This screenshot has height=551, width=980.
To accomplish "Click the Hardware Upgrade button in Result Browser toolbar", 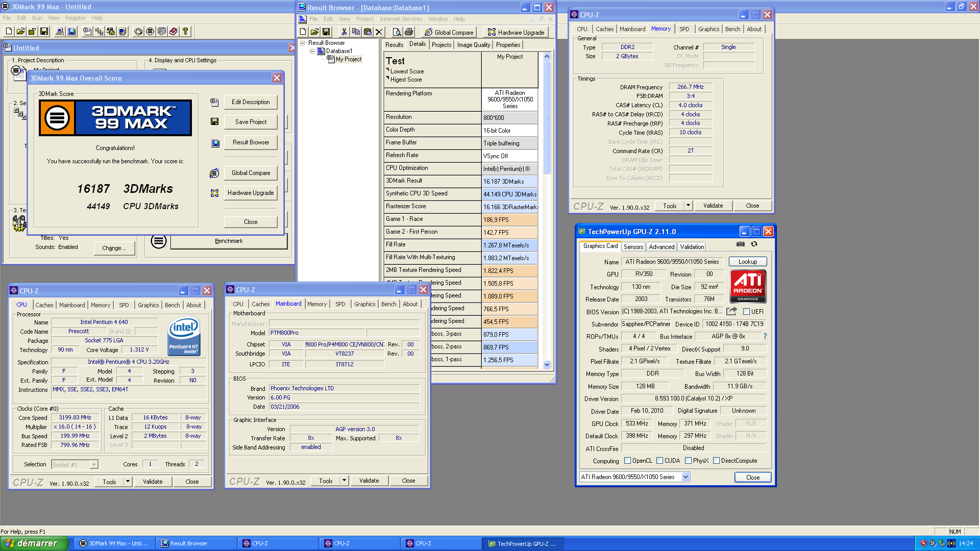I will [x=516, y=32].
